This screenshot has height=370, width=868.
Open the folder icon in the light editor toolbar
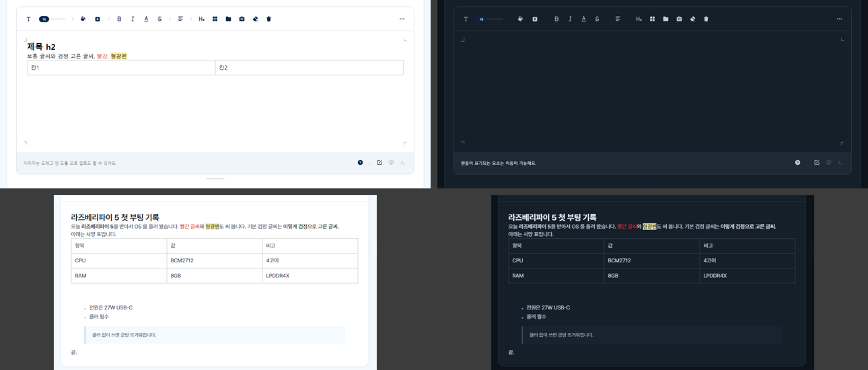(228, 19)
